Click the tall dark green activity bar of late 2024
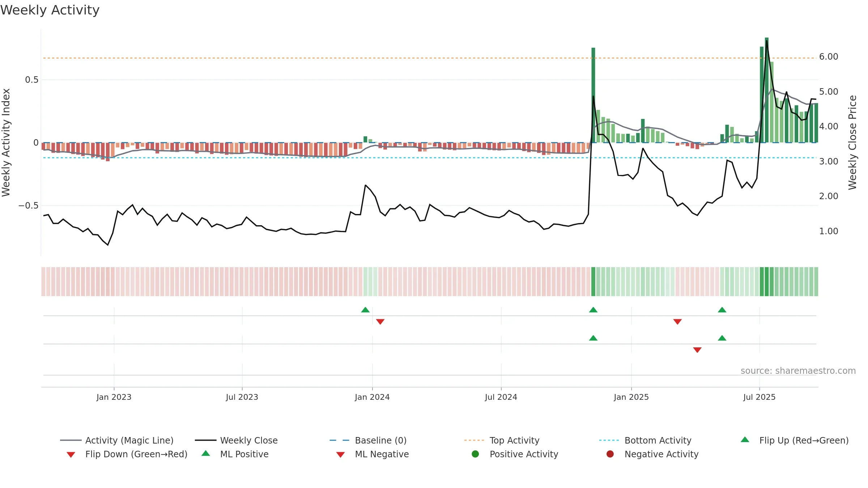 593,95
